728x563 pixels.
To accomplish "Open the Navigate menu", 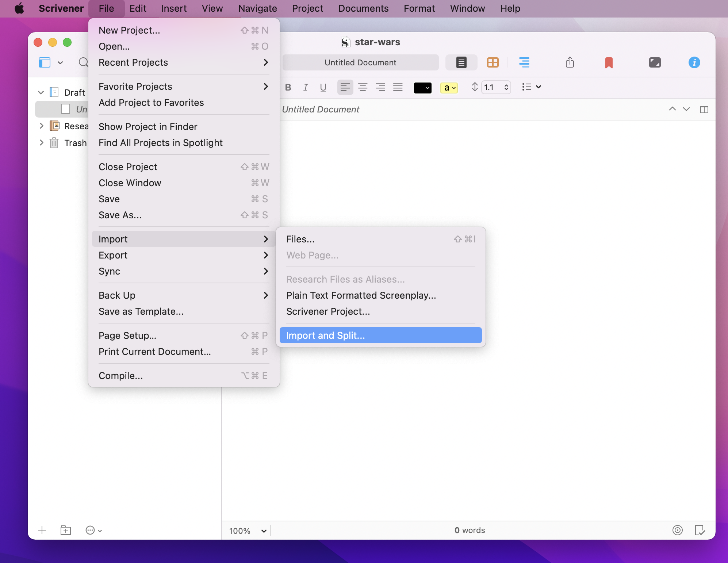I will [x=257, y=8].
